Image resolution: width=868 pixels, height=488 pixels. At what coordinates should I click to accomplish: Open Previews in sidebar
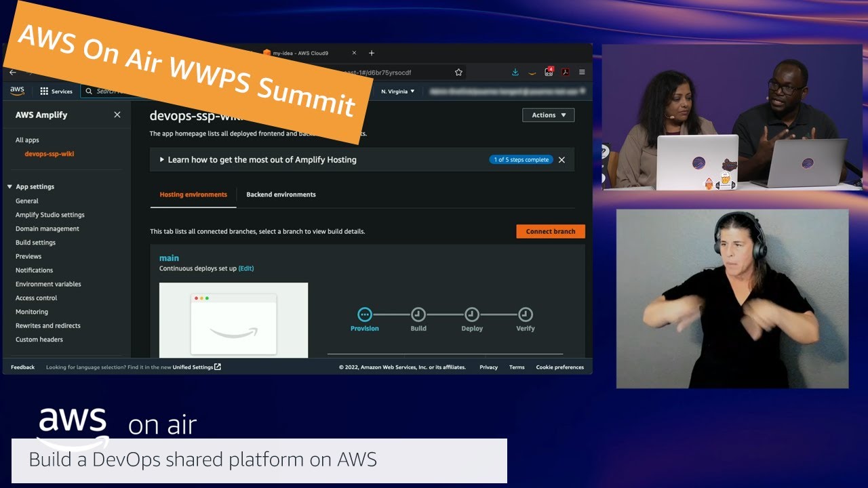tap(28, 257)
